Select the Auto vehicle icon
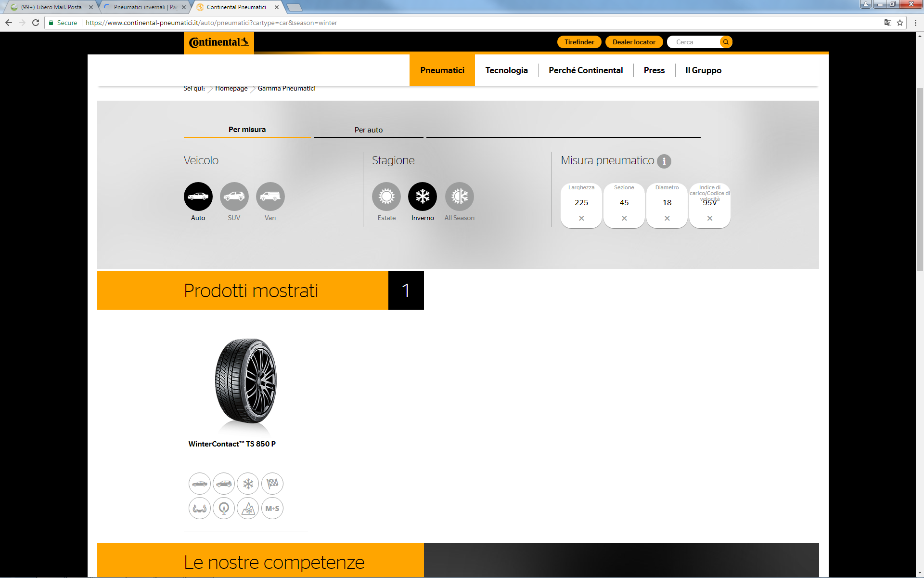The width and height of the screenshot is (924, 578). tap(198, 197)
